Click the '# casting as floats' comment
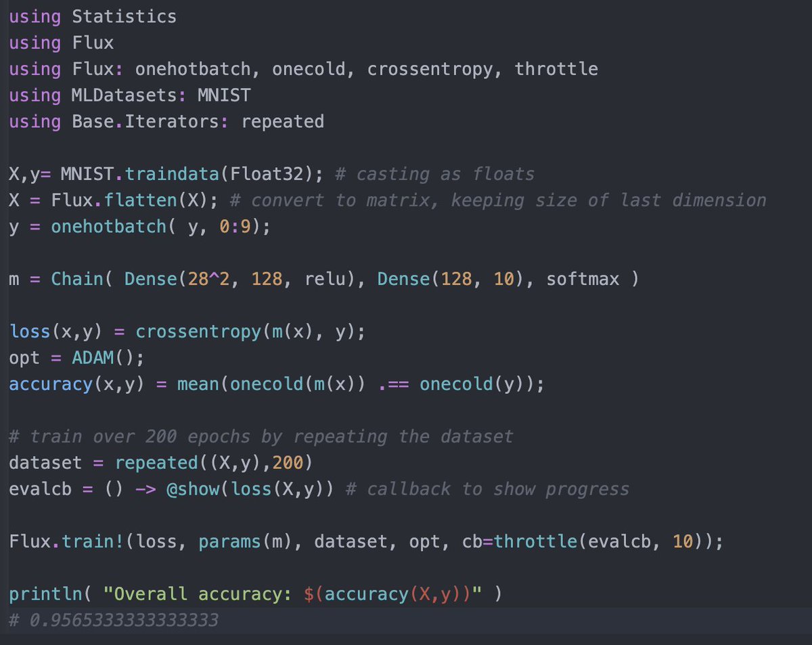The height and width of the screenshot is (645, 812). point(435,174)
